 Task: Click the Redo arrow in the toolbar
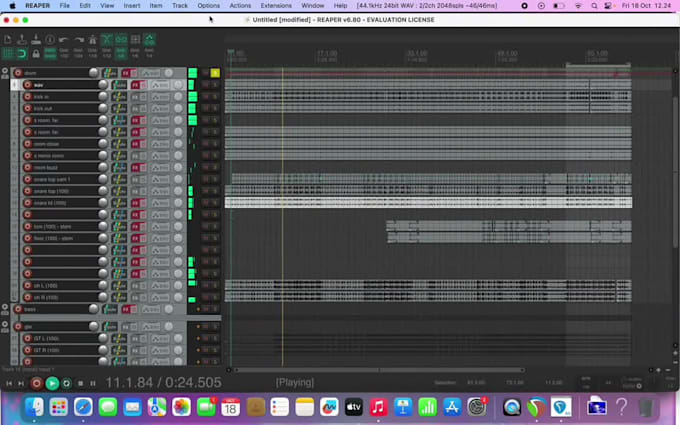pos(78,39)
